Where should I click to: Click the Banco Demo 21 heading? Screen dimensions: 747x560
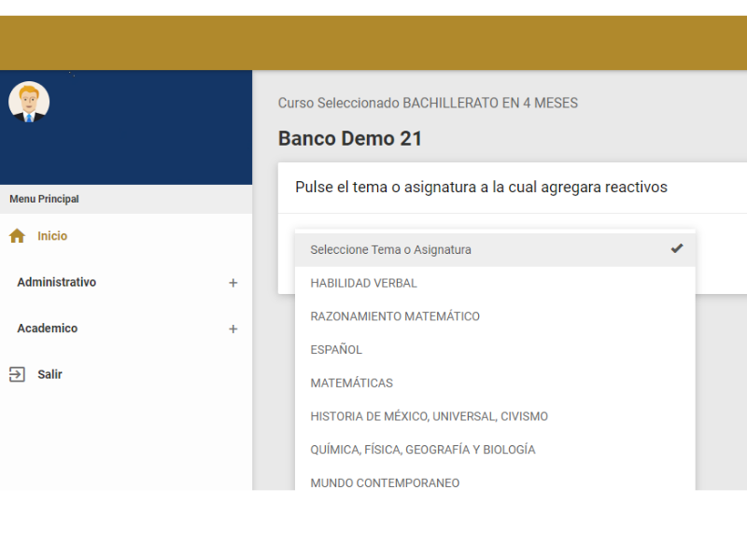(350, 139)
